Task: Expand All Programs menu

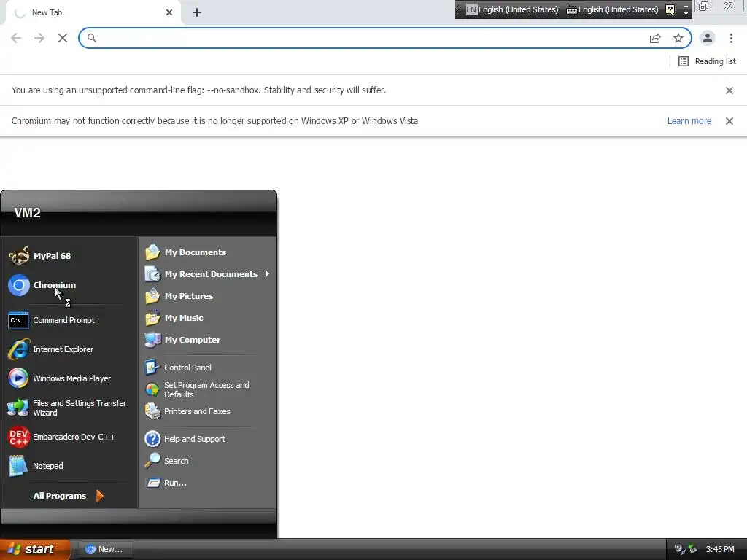Action: (68, 496)
